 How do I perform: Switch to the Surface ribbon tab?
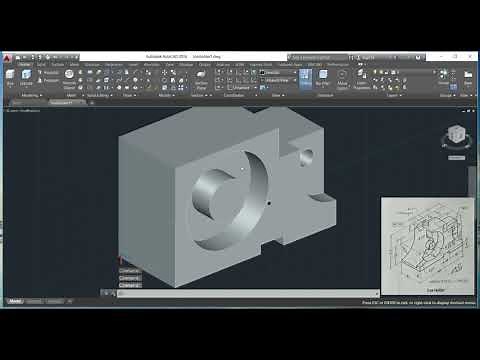57,65
